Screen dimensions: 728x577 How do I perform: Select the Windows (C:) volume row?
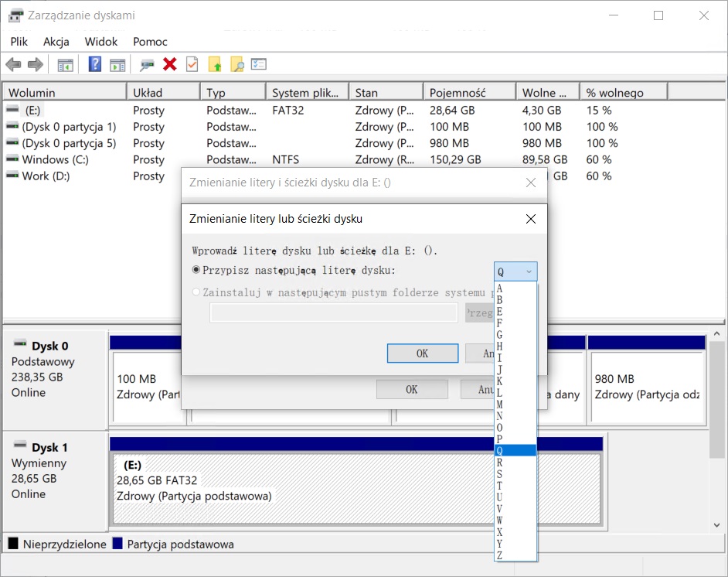click(55, 159)
